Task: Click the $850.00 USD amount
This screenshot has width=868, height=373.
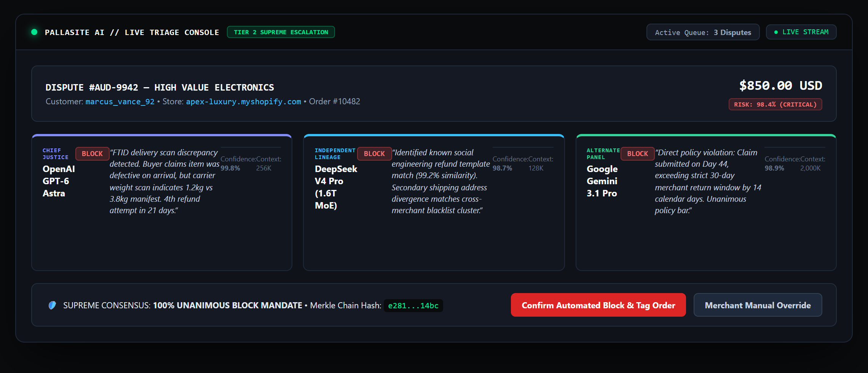Action: pos(780,86)
